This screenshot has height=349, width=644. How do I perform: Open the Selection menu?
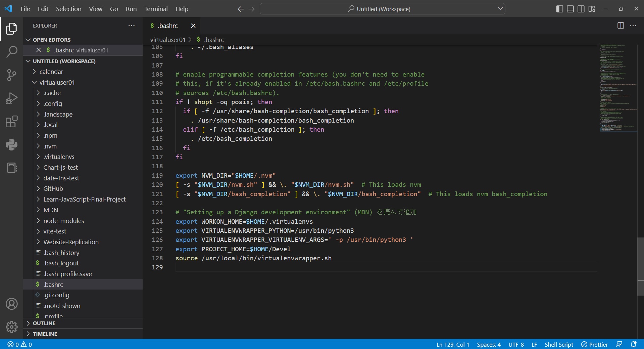tap(68, 9)
